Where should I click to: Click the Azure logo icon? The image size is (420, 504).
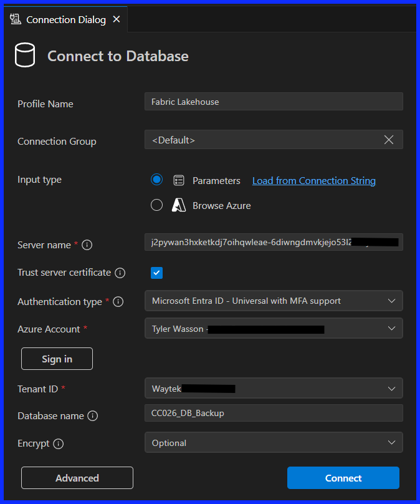179,205
